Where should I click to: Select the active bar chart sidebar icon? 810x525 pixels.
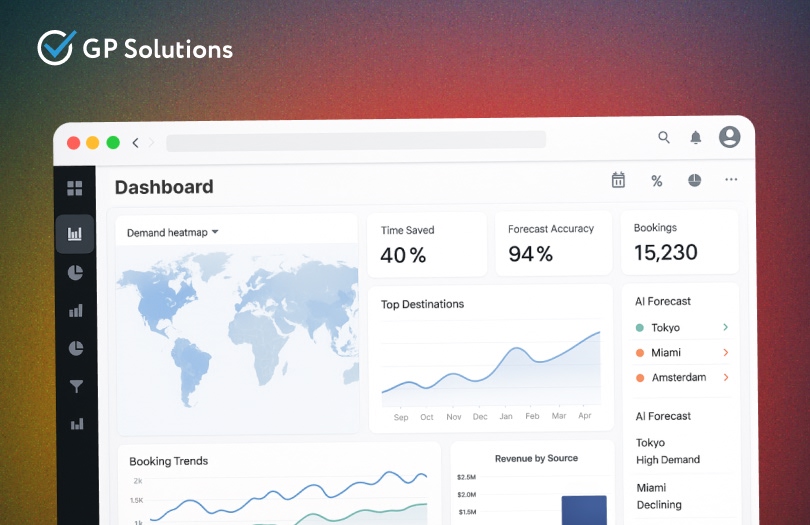point(75,234)
